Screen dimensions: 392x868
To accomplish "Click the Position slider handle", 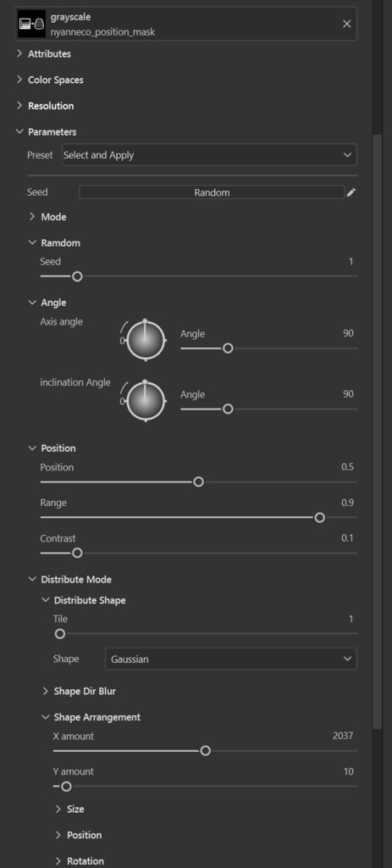I will [x=198, y=481].
